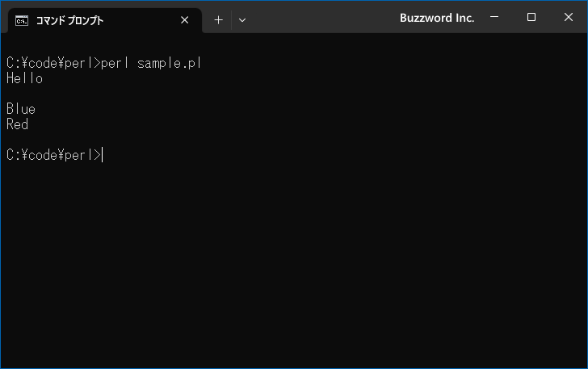Screen dimensions: 588x369
Task: Click the perl sample.pl command line
Action: 104,63
